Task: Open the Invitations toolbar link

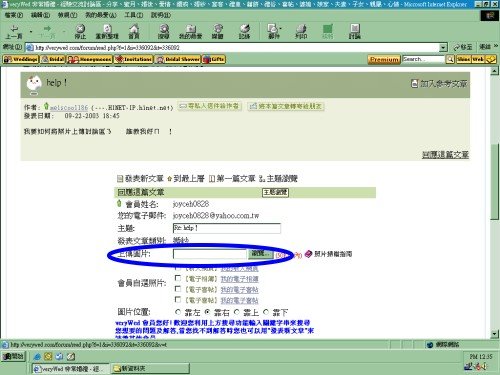Action: [x=133, y=59]
